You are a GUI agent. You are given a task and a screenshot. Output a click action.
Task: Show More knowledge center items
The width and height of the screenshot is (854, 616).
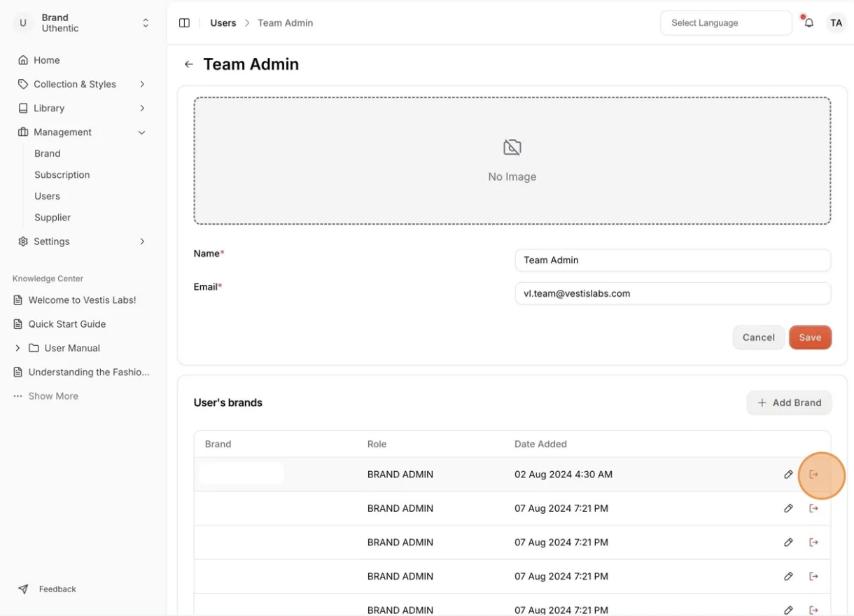pyautogui.click(x=53, y=396)
